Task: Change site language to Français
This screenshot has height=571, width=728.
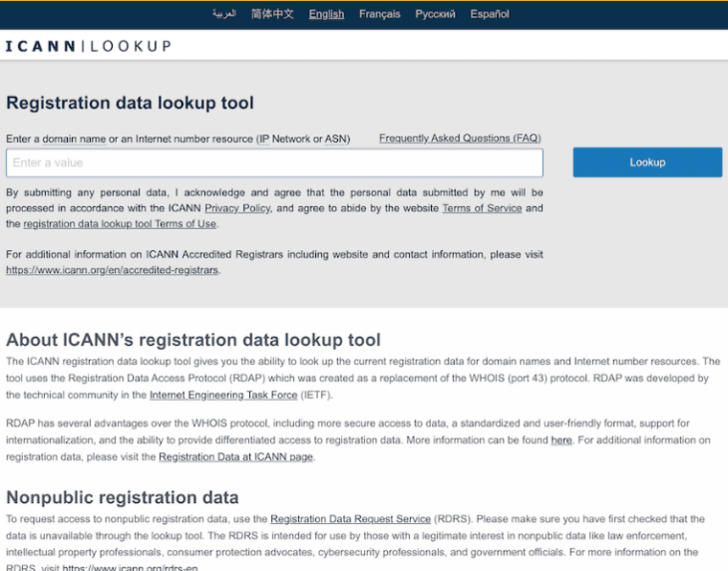Action: point(379,14)
